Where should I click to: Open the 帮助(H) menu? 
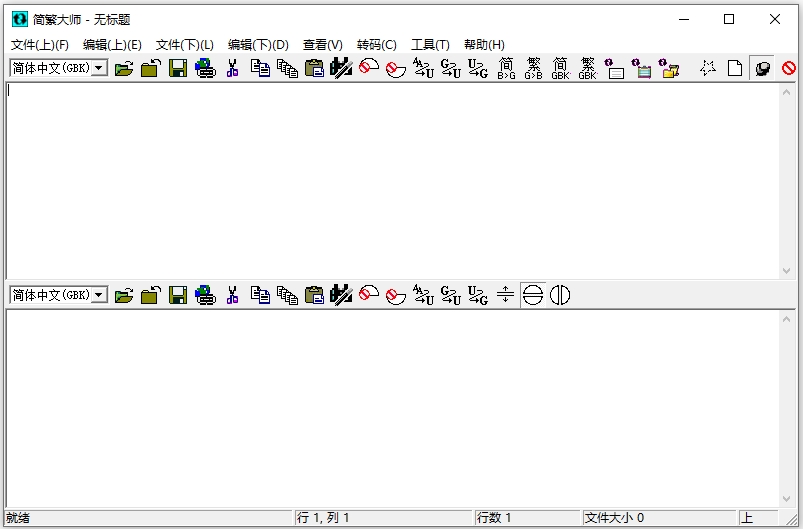(x=484, y=45)
